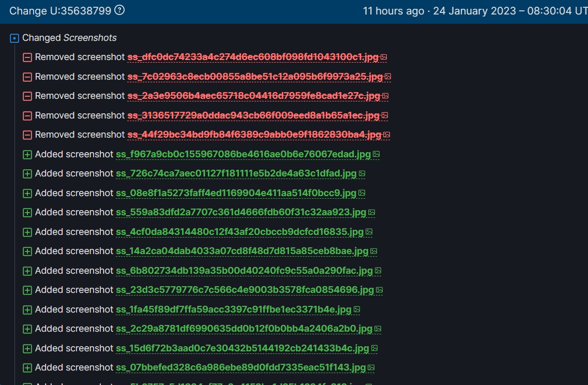Click image icon after ss_07bbefed328c6a986ebe89d0fdd7335eac51f143.jpg
The image size is (588, 385).
coord(371,368)
